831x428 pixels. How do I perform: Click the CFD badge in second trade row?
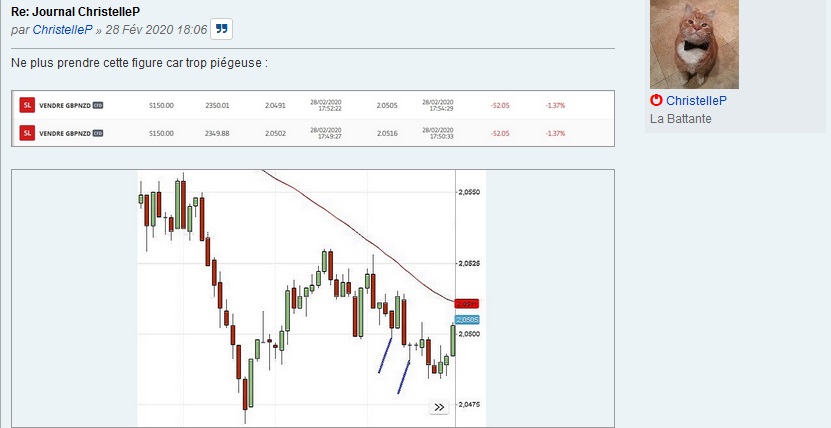pos(98,132)
